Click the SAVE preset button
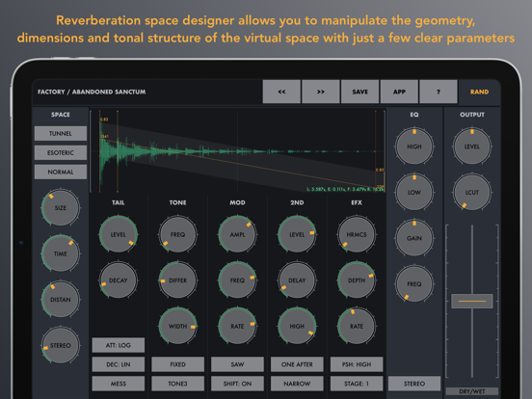Viewport: 532px width, 399px height. (x=360, y=92)
